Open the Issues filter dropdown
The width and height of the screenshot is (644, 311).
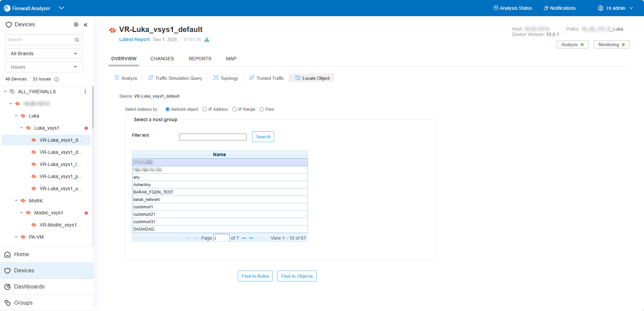point(44,67)
